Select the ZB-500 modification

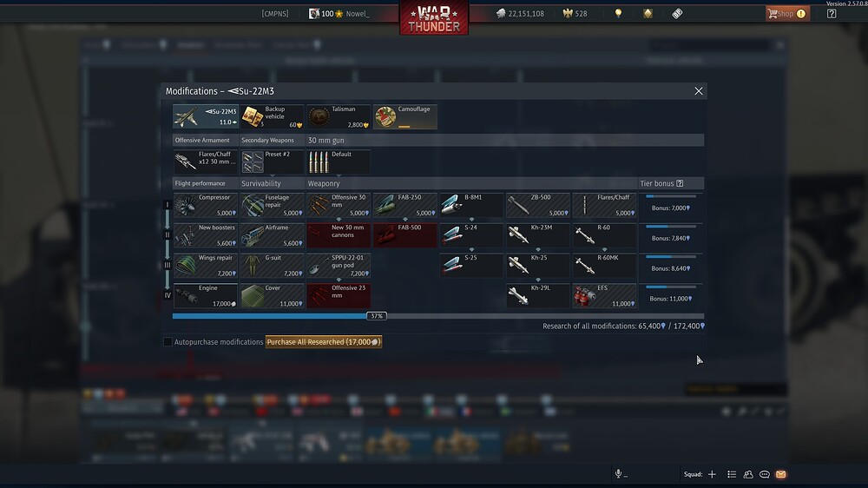pos(537,205)
